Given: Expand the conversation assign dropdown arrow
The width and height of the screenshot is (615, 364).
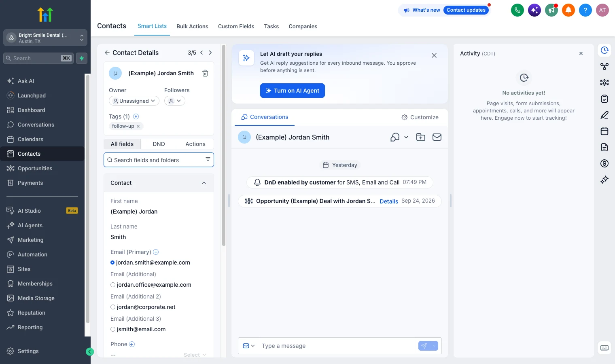Looking at the screenshot, I should [406, 137].
